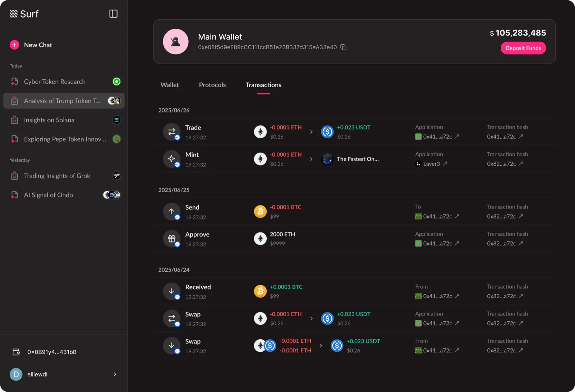Click the wallet icon beside 0×0B91y4...431bB
The width and height of the screenshot is (575, 392).
point(16,352)
